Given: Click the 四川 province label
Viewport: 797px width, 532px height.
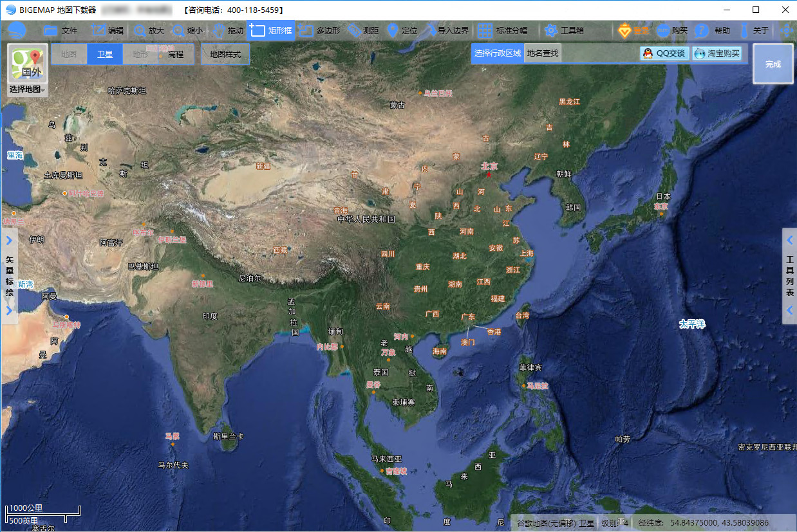Looking at the screenshot, I should tap(388, 253).
